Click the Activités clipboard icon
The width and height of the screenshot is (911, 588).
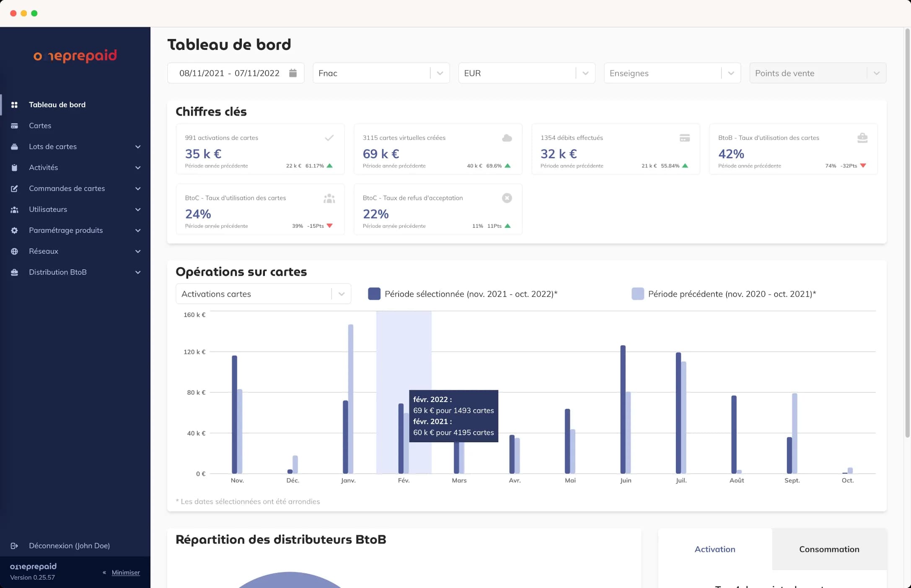pyautogui.click(x=14, y=168)
